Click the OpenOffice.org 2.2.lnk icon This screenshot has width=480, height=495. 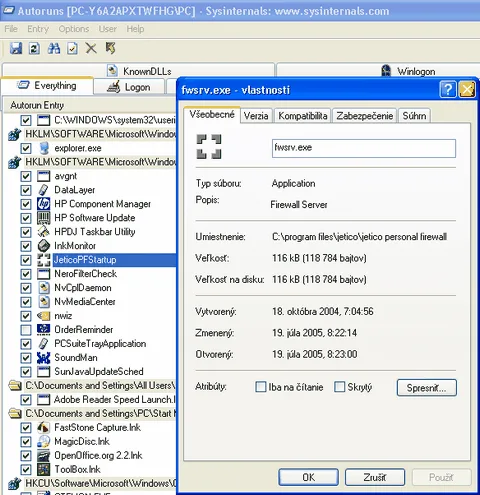click(x=43, y=455)
